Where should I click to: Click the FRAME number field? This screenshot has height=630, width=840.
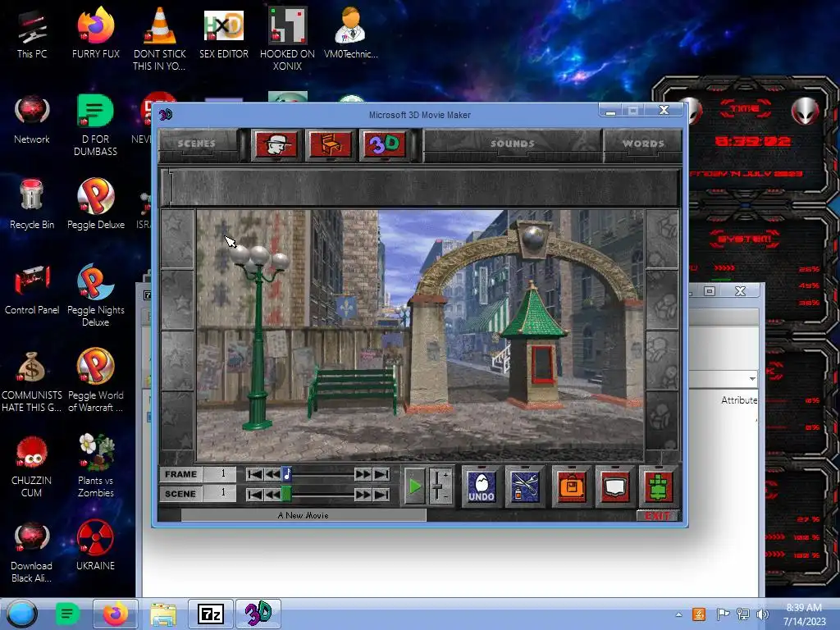(220, 474)
